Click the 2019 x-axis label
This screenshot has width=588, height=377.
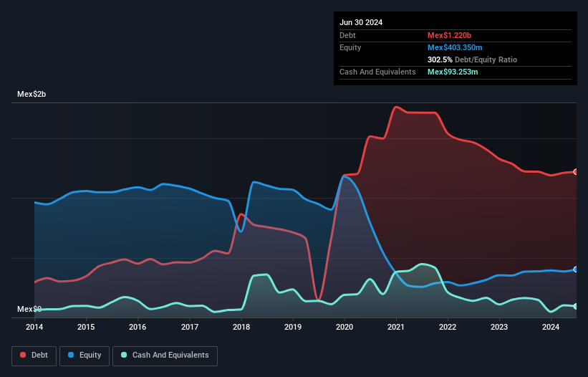[293, 327]
